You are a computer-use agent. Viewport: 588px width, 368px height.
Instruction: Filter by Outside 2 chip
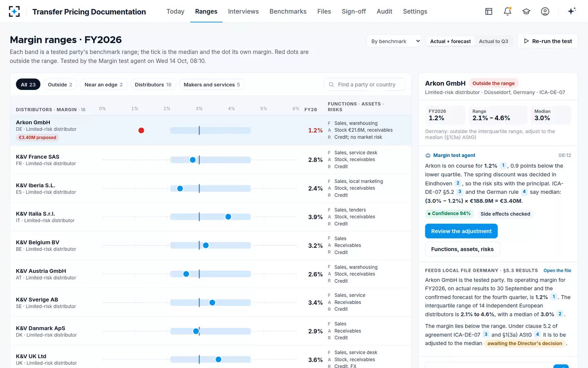(x=60, y=85)
